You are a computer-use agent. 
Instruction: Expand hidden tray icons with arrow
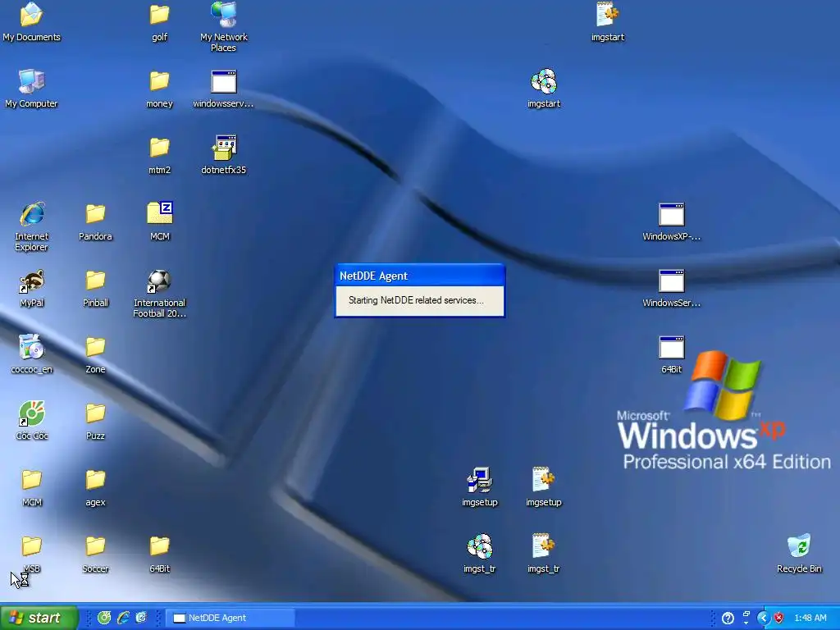tap(763, 619)
